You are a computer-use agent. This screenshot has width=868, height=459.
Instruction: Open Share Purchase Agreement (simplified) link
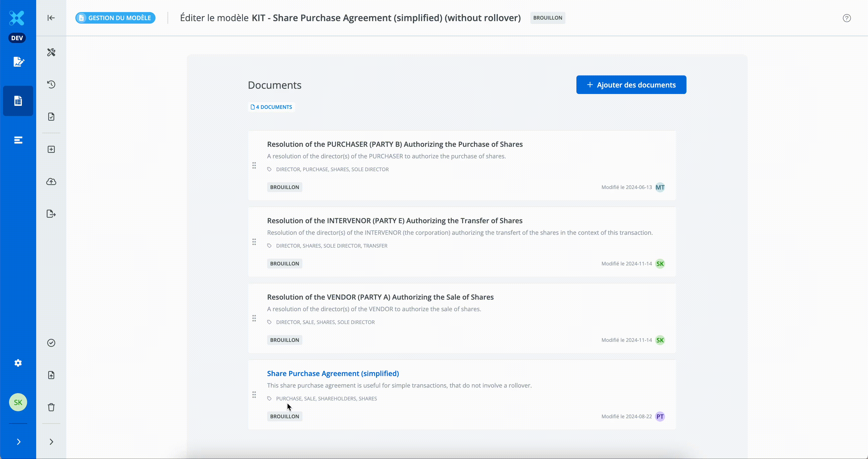coord(333,373)
